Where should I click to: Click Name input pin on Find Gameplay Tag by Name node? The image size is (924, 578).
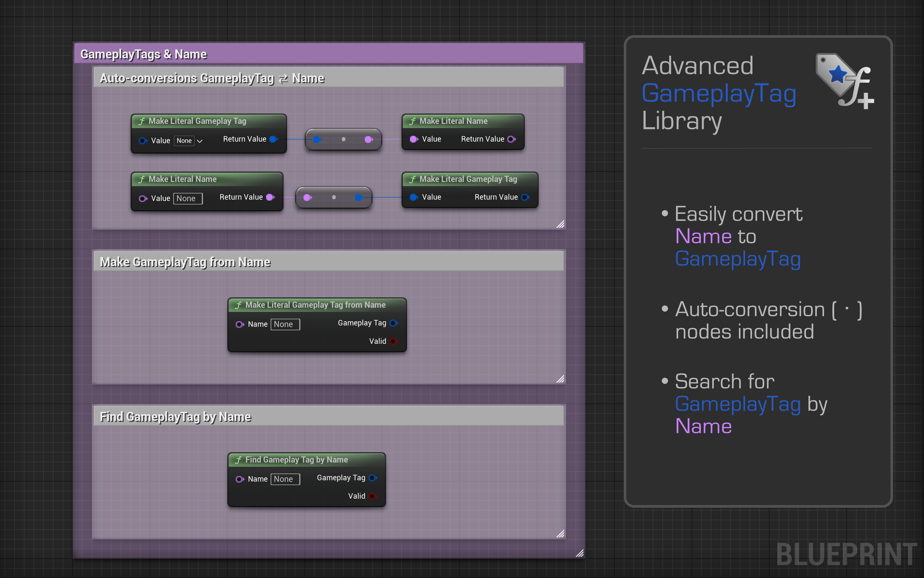coord(240,479)
